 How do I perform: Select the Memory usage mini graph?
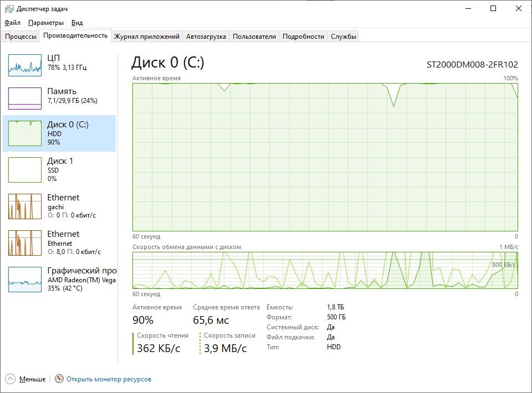point(25,99)
